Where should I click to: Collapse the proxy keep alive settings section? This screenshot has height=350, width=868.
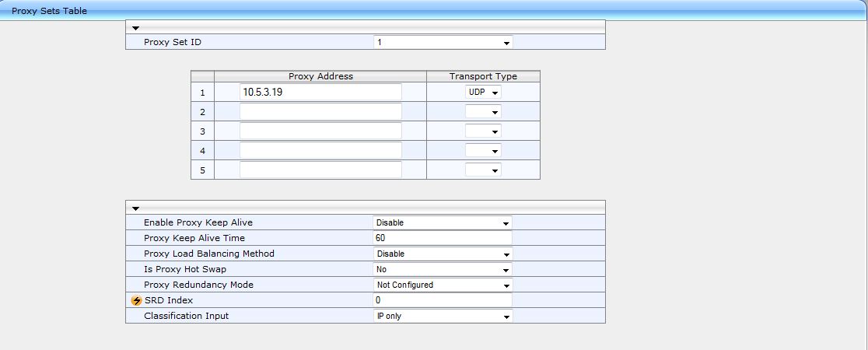(135, 208)
